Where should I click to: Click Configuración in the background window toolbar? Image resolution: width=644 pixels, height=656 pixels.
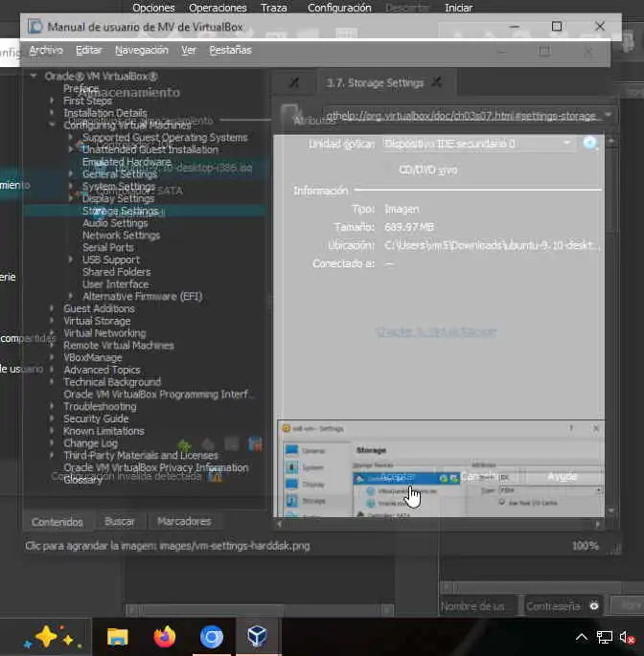[339, 8]
